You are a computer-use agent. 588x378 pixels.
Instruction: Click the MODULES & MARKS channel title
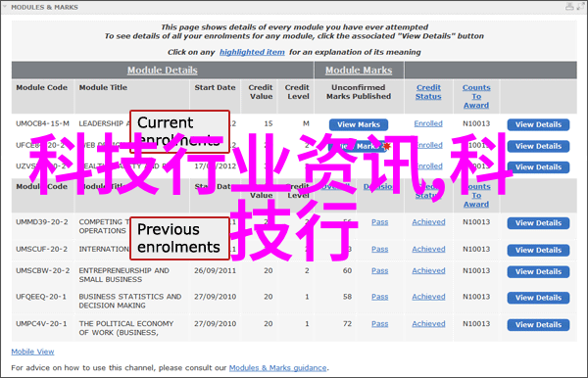click(x=44, y=7)
